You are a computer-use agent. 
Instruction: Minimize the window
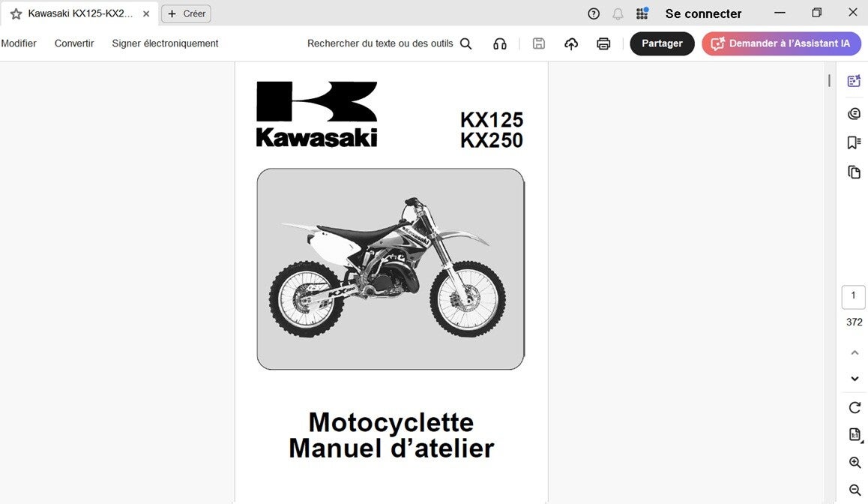pyautogui.click(x=780, y=13)
